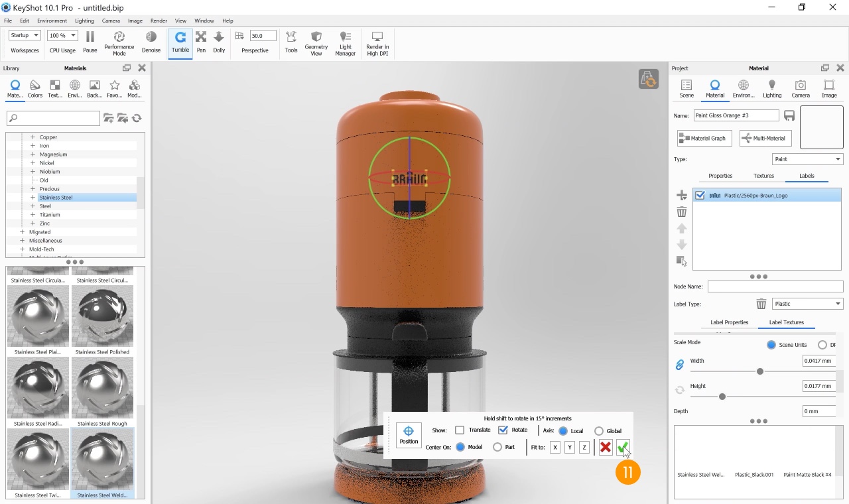
Task: Open the Material Graph
Action: pyautogui.click(x=704, y=138)
